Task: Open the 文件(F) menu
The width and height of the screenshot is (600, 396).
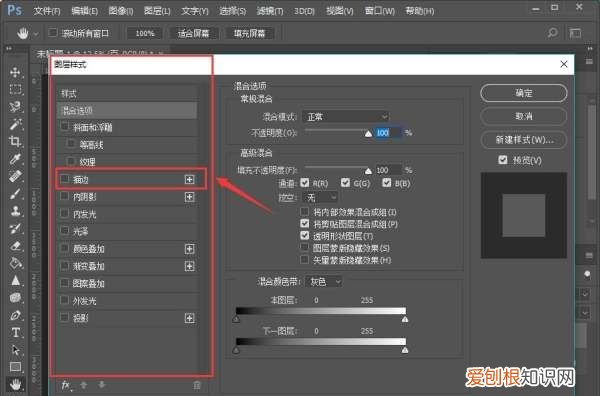Action: click(47, 11)
